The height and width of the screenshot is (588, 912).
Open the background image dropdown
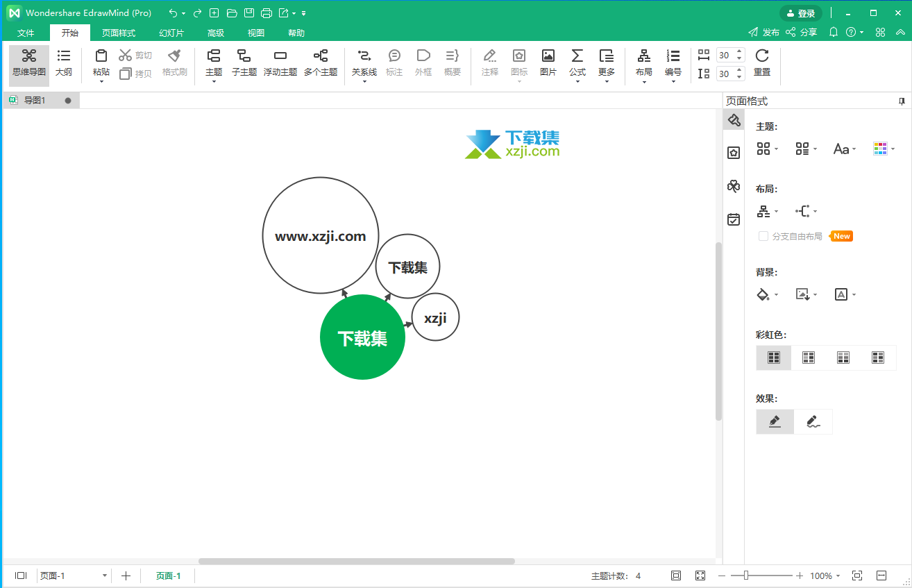pyautogui.click(x=806, y=294)
